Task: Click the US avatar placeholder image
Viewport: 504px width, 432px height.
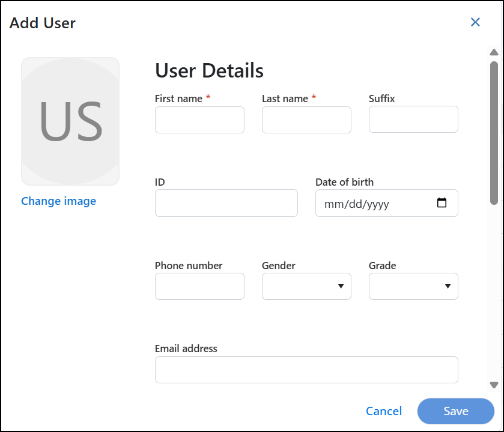Action: [x=70, y=121]
